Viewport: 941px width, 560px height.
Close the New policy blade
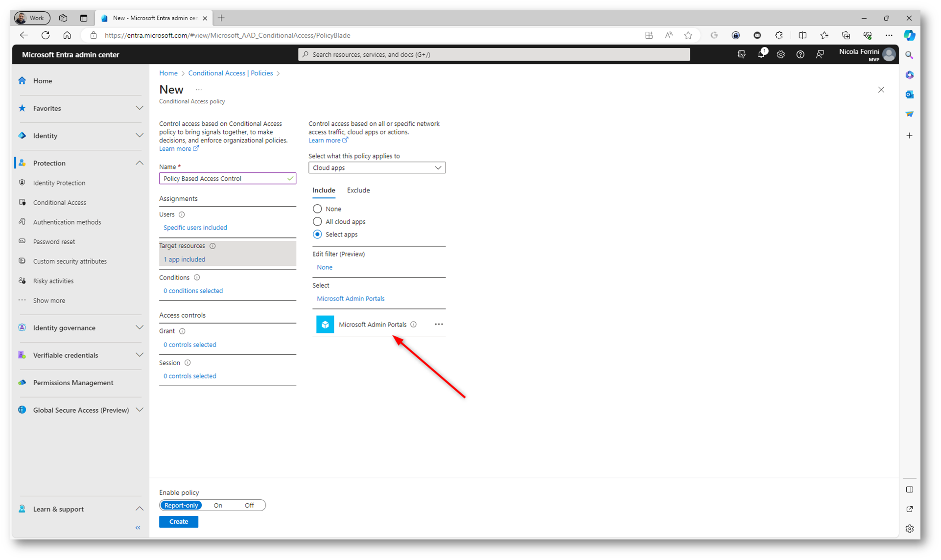point(881,90)
